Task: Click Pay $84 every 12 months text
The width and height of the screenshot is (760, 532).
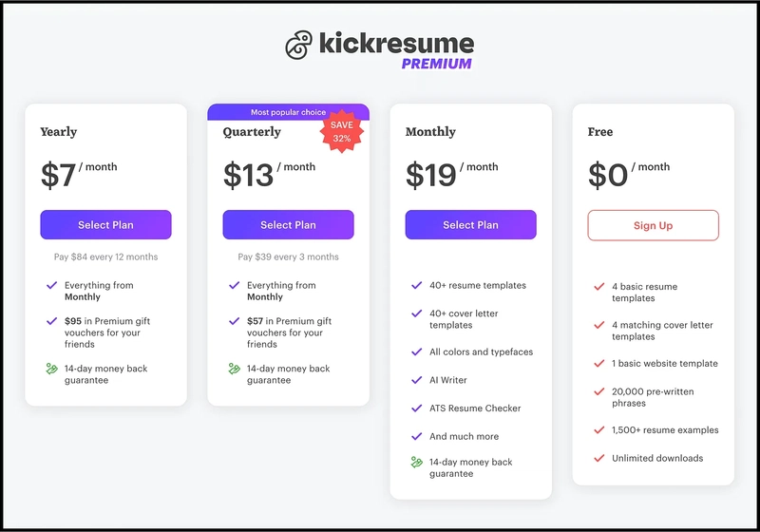Action: [x=105, y=256]
